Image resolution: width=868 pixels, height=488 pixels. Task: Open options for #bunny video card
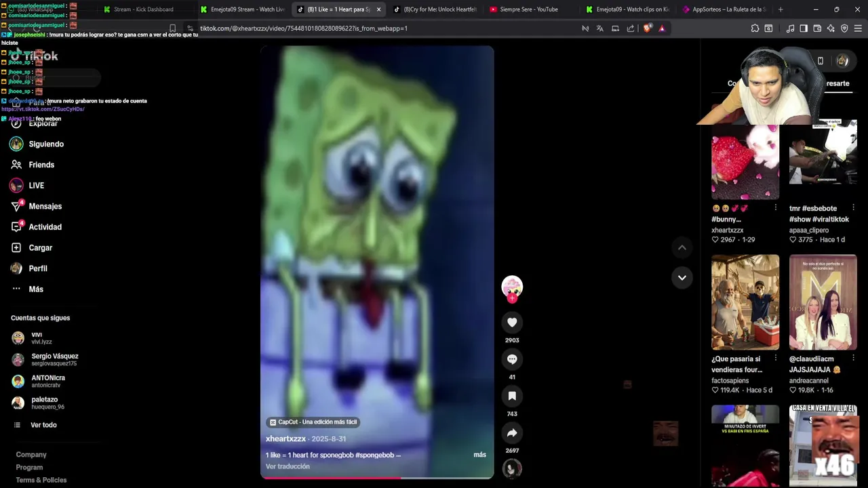click(x=775, y=208)
